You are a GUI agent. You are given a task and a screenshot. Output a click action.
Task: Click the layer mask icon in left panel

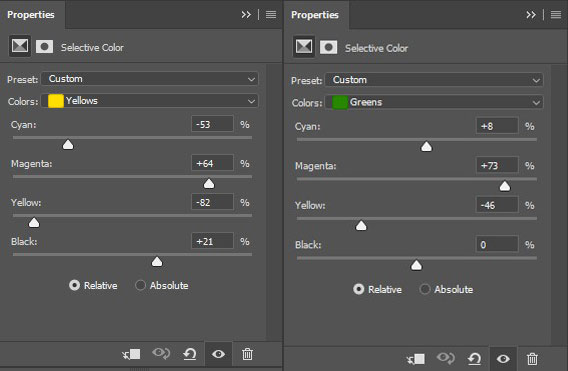coord(44,47)
